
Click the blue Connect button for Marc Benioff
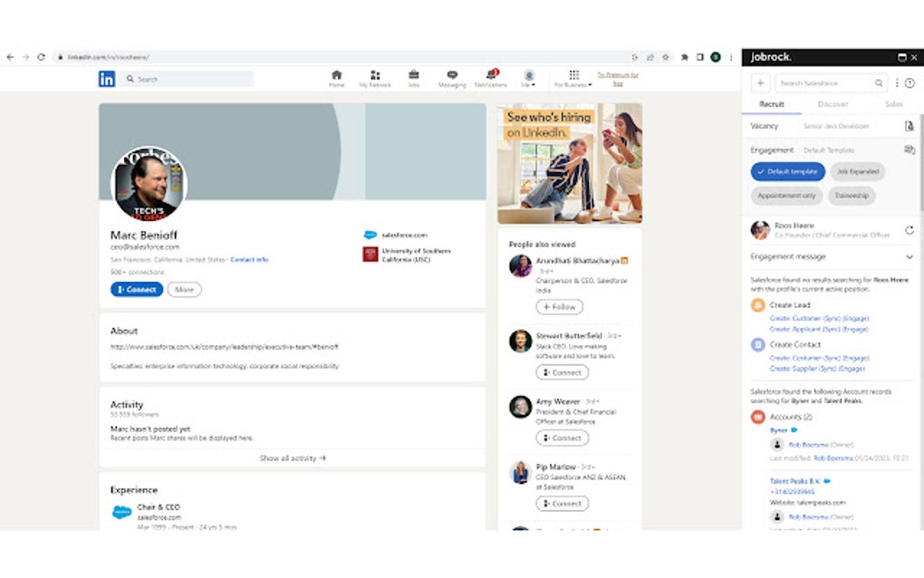(x=137, y=289)
